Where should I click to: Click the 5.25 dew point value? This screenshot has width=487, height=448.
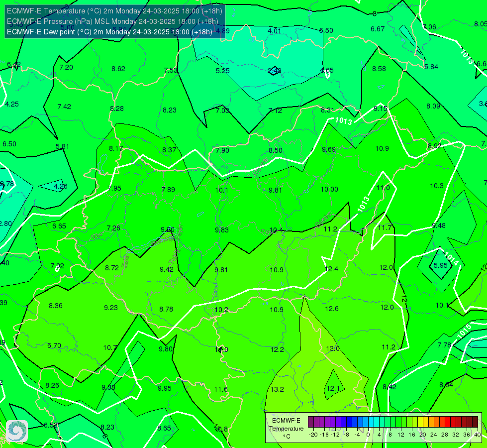click(223, 71)
